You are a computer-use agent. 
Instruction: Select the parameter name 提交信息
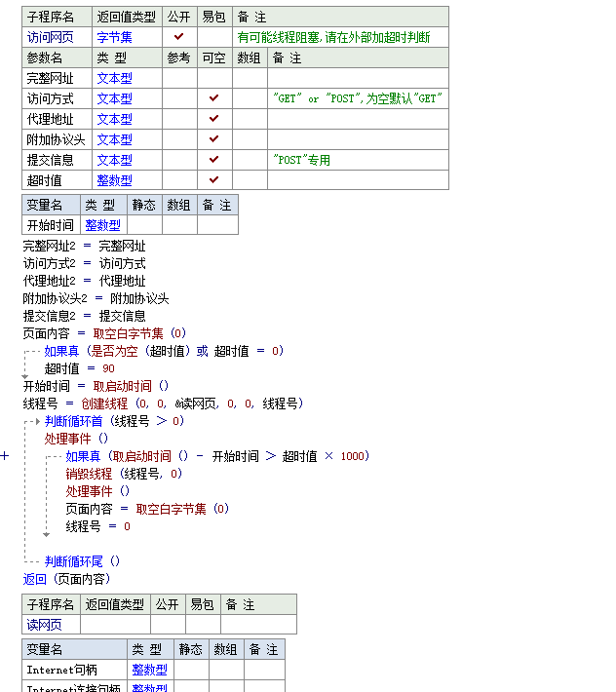pyautogui.click(x=51, y=160)
